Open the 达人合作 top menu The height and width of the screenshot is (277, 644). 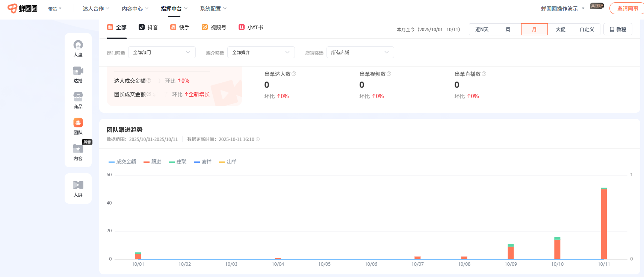96,9
